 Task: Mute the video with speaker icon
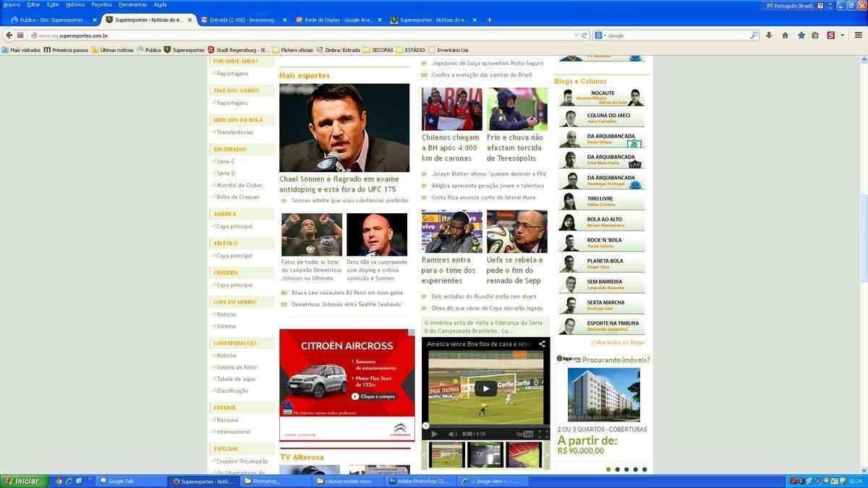point(452,434)
